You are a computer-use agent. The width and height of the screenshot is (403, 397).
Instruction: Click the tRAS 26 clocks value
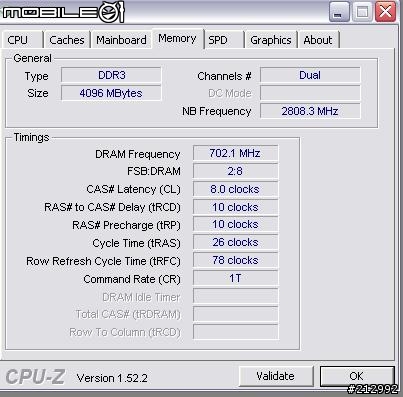click(x=235, y=242)
